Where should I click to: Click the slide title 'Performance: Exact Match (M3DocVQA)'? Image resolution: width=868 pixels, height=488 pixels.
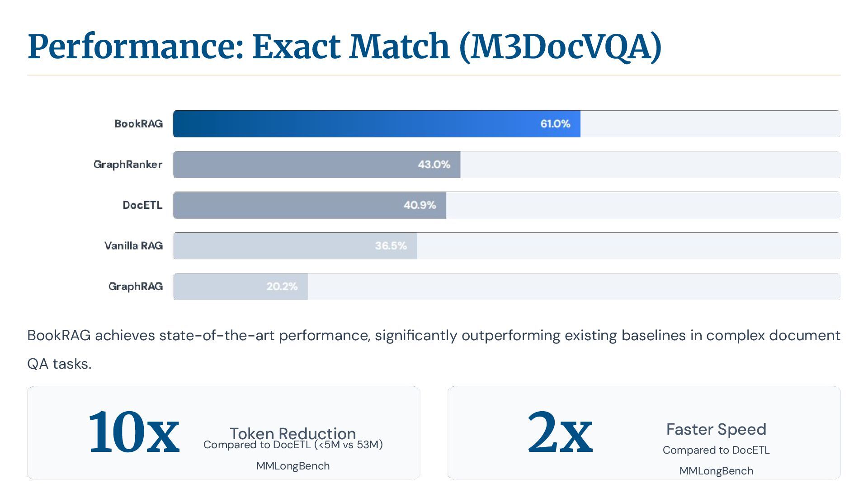(344, 47)
